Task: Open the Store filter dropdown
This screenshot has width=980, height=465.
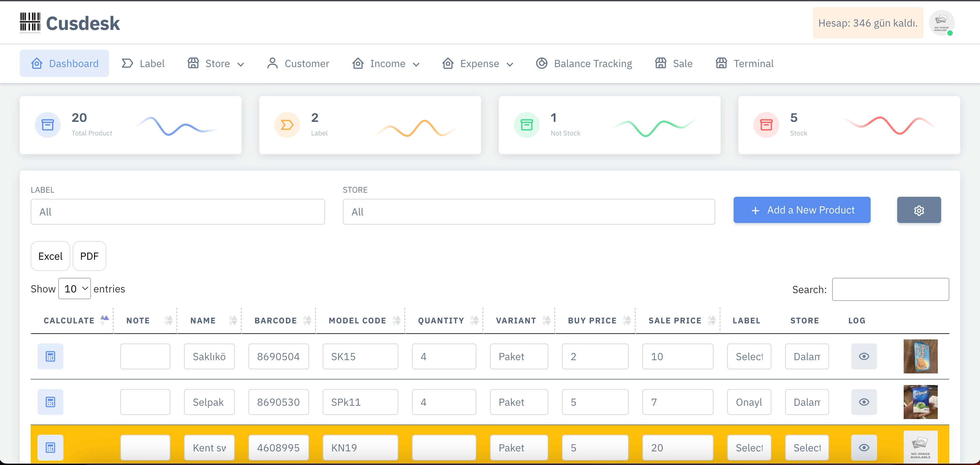Action: tap(529, 212)
